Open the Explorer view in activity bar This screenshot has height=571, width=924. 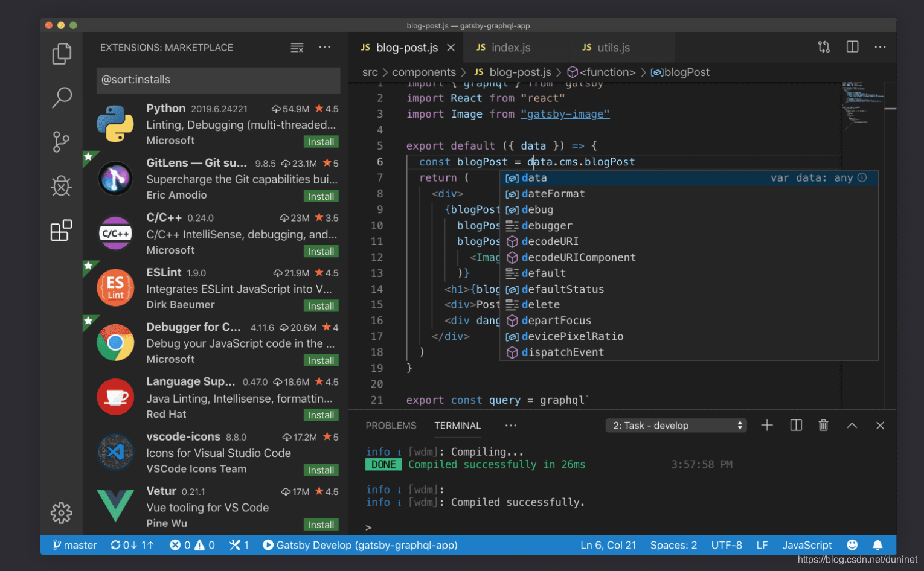tap(62, 54)
